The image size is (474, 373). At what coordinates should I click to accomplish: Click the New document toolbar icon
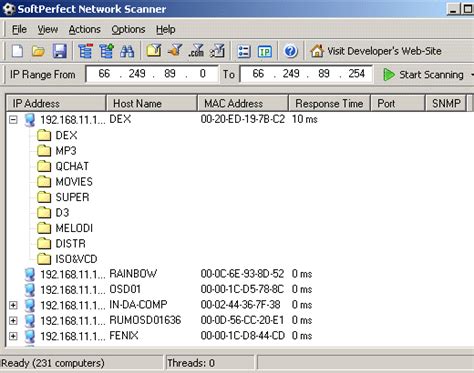[x=17, y=51]
